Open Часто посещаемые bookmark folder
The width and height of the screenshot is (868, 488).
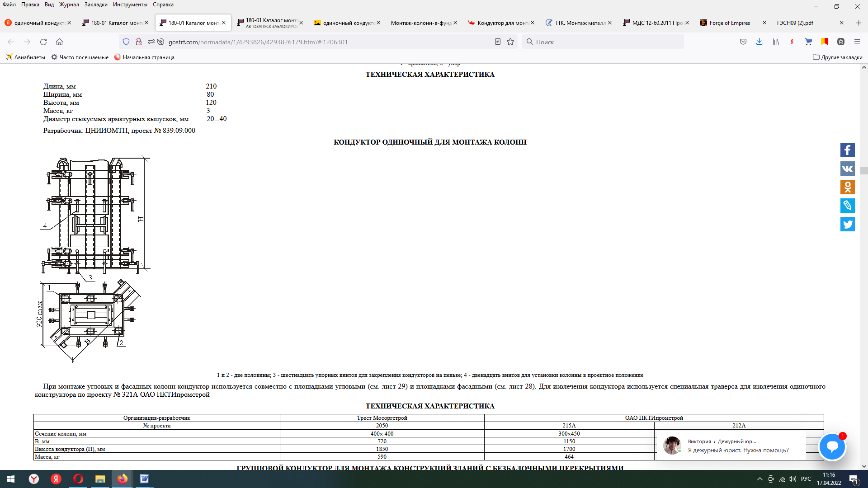point(80,57)
